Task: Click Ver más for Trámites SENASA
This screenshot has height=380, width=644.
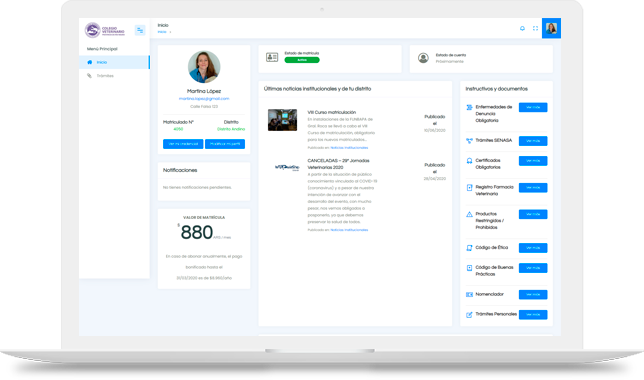Action: pyautogui.click(x=533, y=141)
